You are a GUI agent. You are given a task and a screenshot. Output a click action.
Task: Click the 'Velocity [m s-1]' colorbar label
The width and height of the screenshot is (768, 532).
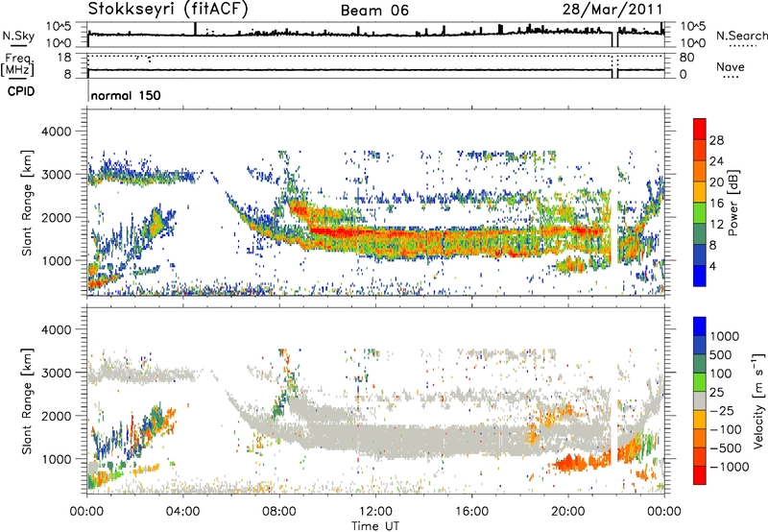[758, 400]
